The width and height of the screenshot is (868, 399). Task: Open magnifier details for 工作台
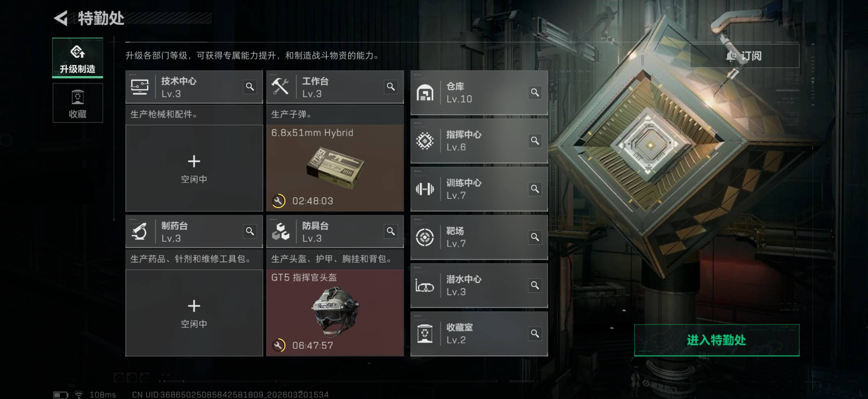(x=391, y=87)
